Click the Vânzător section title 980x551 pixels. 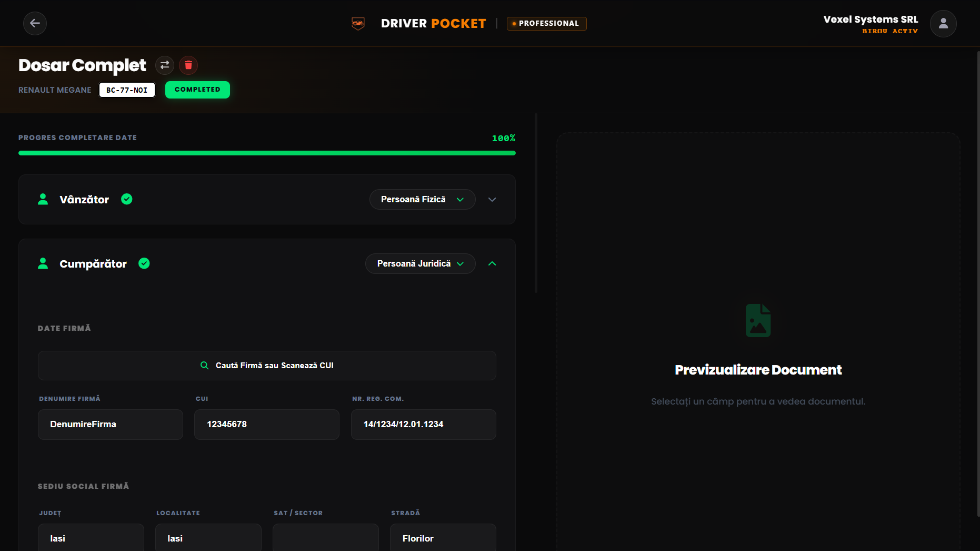point(84,200)
